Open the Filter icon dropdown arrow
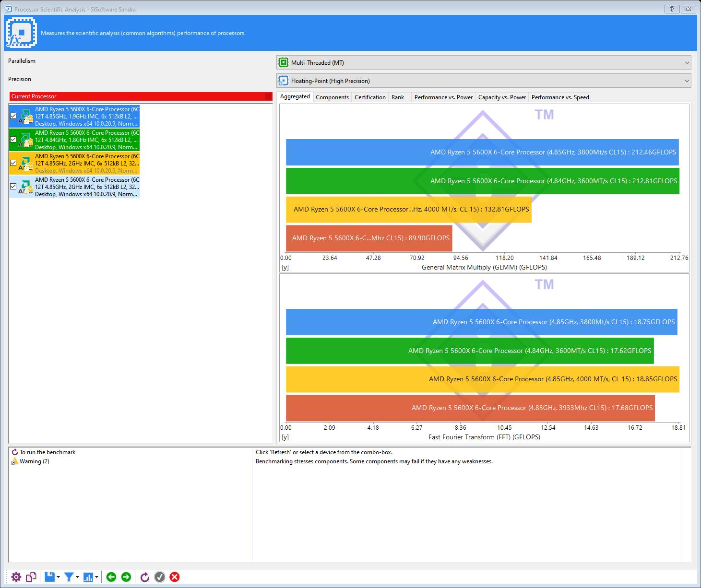Image resolution: width=701 pixels, height=588 pixels. (78, 577)
